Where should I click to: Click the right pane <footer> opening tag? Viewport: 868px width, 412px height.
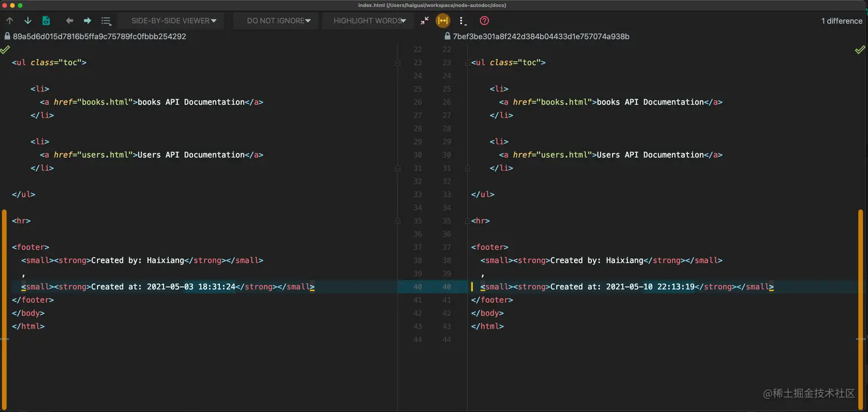[490, 247]
